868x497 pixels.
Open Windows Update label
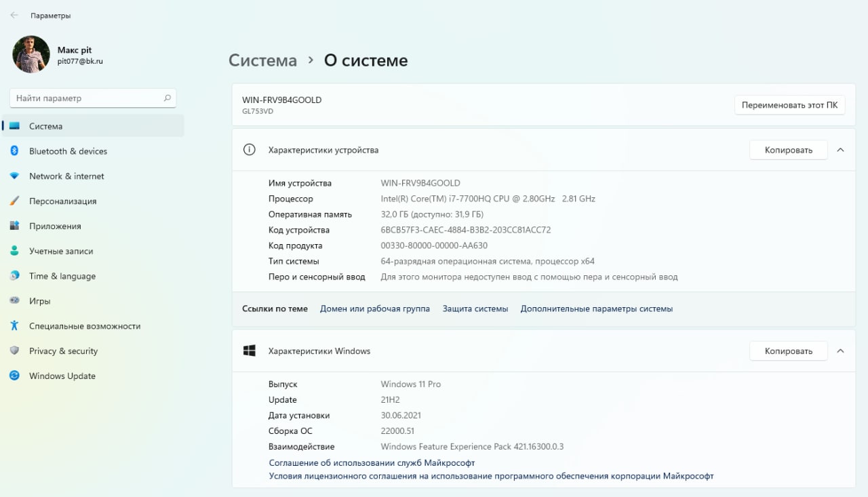(x=62, y=376)
